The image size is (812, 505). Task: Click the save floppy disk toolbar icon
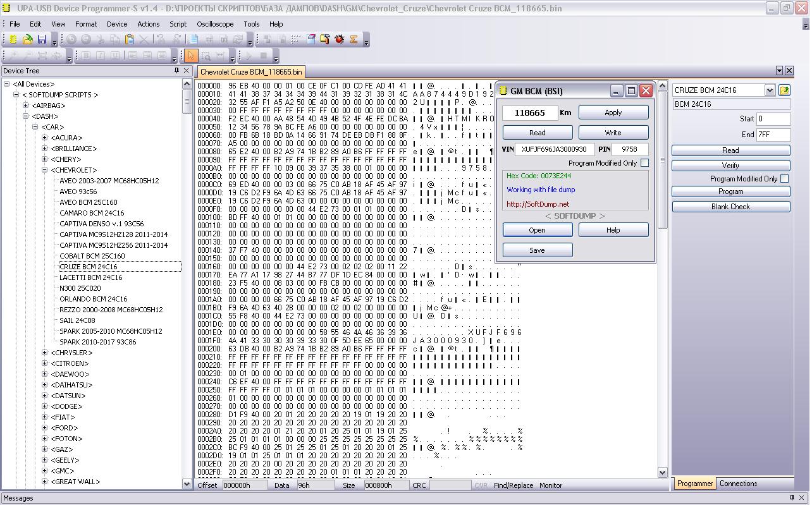point(42,39)
